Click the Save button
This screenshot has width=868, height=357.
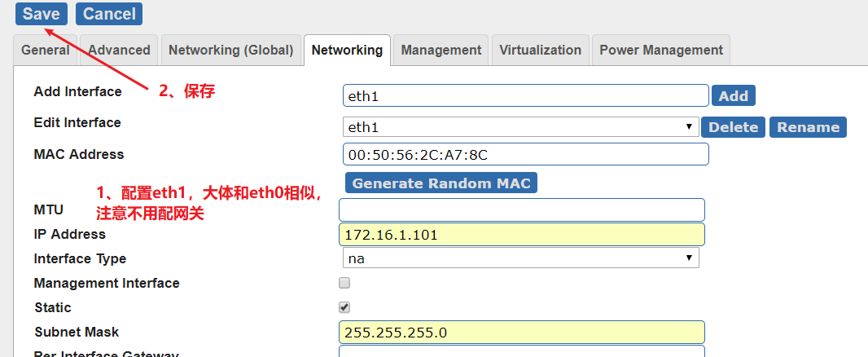click(41, 14)
